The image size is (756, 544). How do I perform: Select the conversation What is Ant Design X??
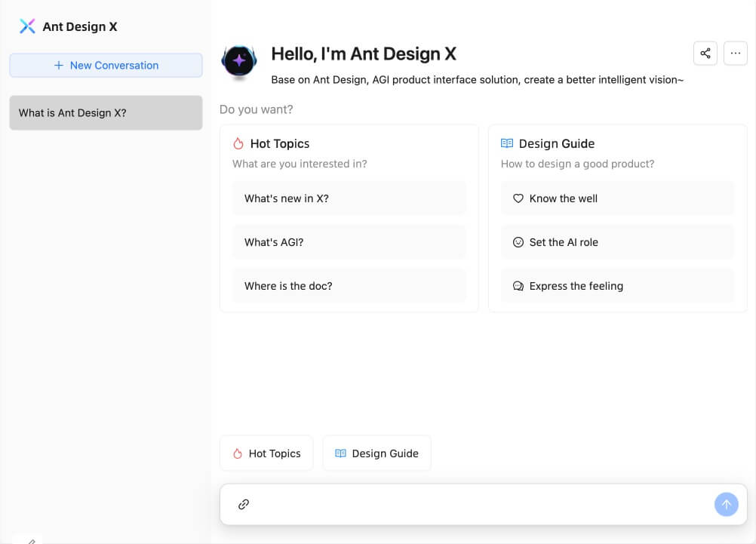click(x=106, y=112)
